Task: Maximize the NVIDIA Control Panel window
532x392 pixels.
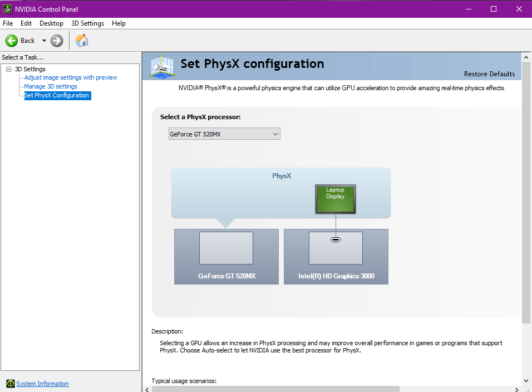Action: coord(494,9)
